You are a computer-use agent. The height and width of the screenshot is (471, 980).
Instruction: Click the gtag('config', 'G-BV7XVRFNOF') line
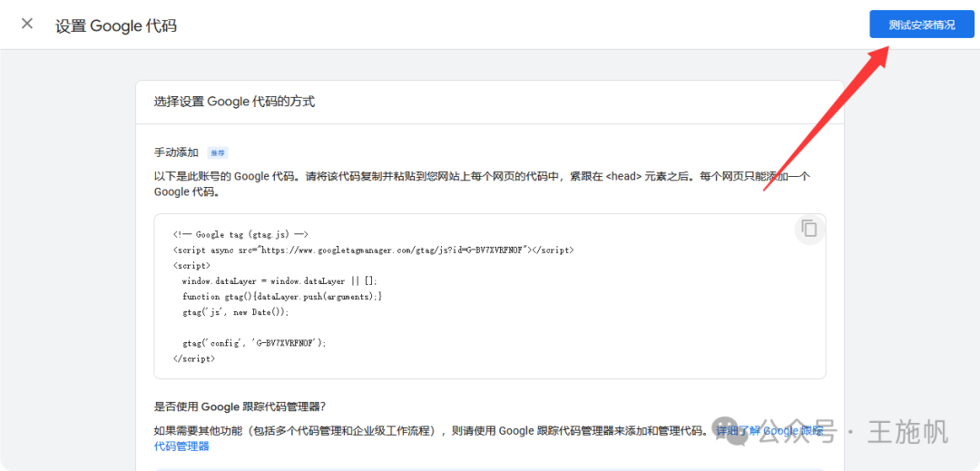tap(254, 343)
